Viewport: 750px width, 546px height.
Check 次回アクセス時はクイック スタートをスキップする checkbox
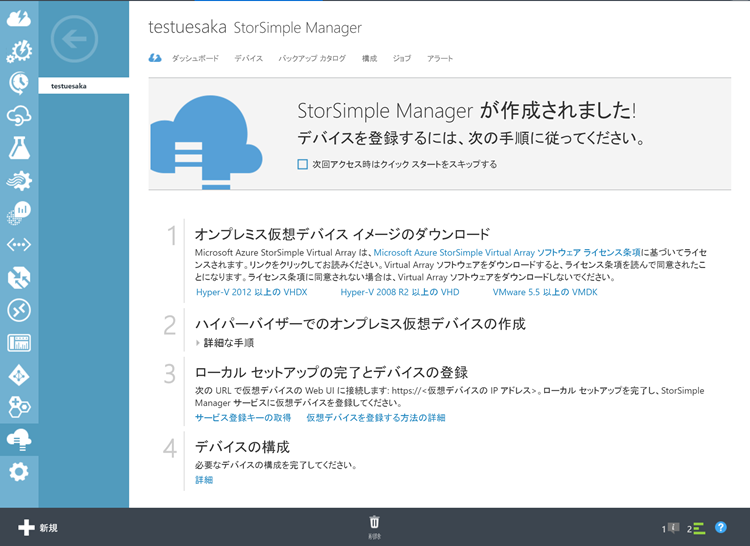[x=302, y=164]
